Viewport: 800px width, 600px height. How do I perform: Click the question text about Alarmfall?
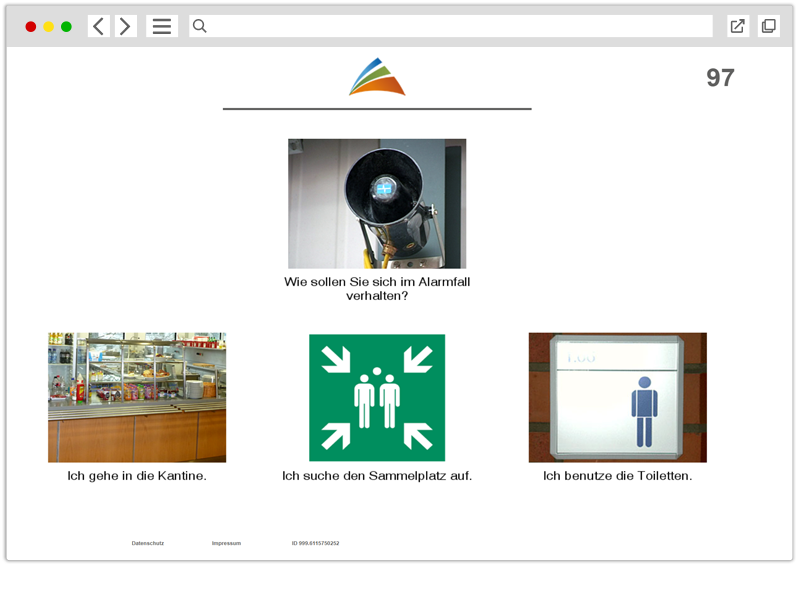click(377, 289)
